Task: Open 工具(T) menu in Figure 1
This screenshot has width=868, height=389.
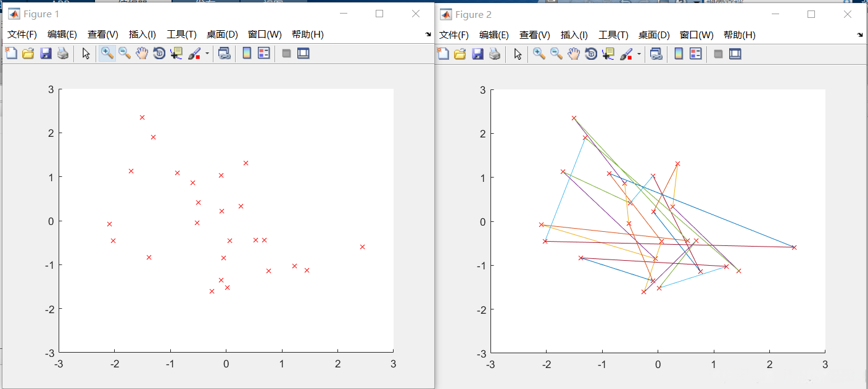Action: click(181, 35)
